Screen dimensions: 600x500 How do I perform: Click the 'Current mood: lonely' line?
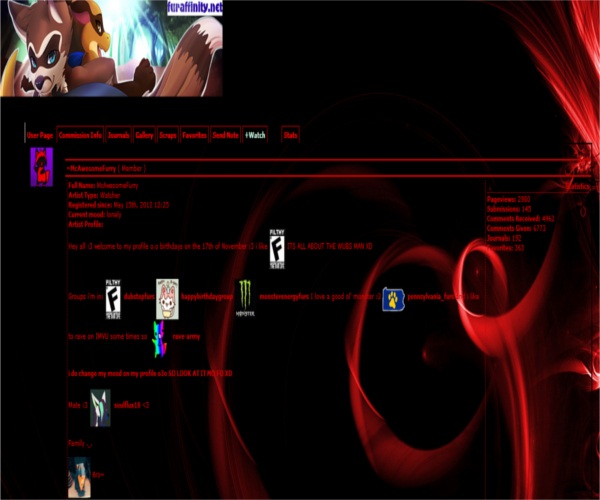[x=95, y=215]
